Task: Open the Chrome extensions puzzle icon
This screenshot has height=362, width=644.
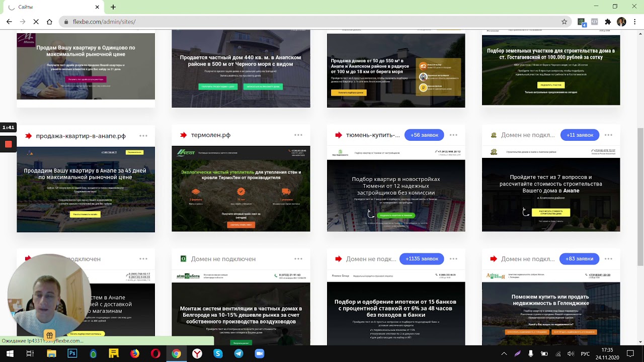Action: coord(608,22)
